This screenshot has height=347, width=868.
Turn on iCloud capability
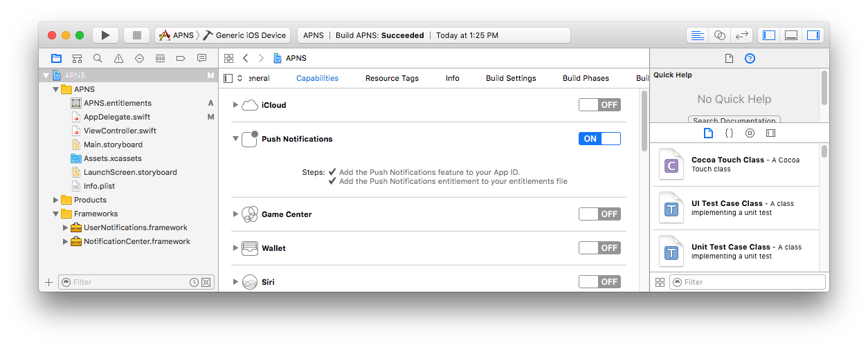[599, 105]
